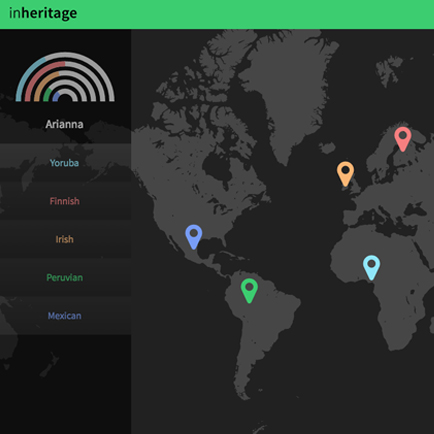Click the inheritage logo in header
Image resolution: width=434 pixels, height=434 pixels.
click(43, 13)
